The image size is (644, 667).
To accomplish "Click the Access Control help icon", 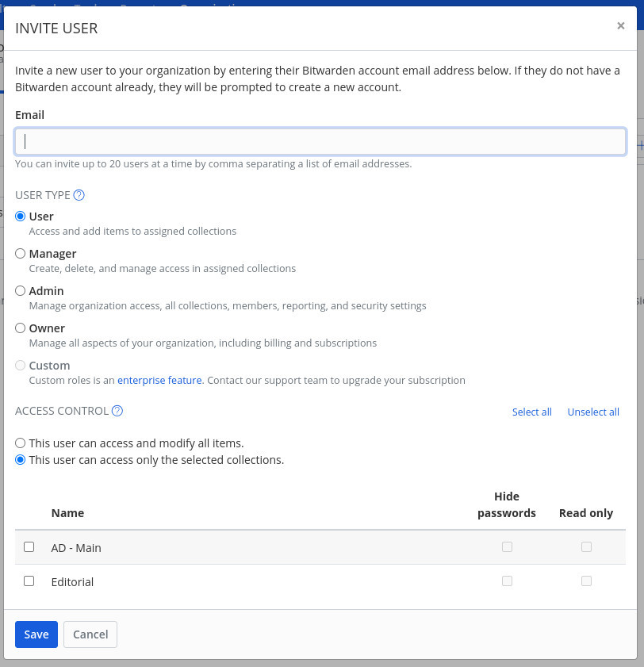I will (117, 411).
